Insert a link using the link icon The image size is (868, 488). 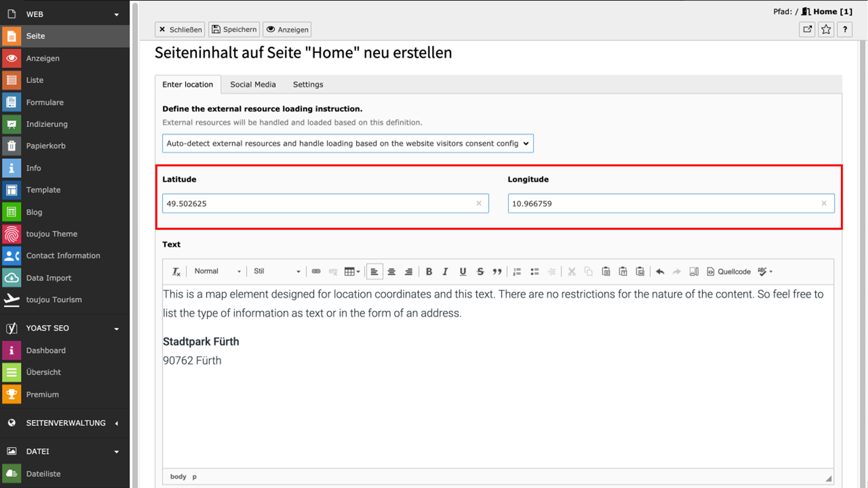point(316,272)
